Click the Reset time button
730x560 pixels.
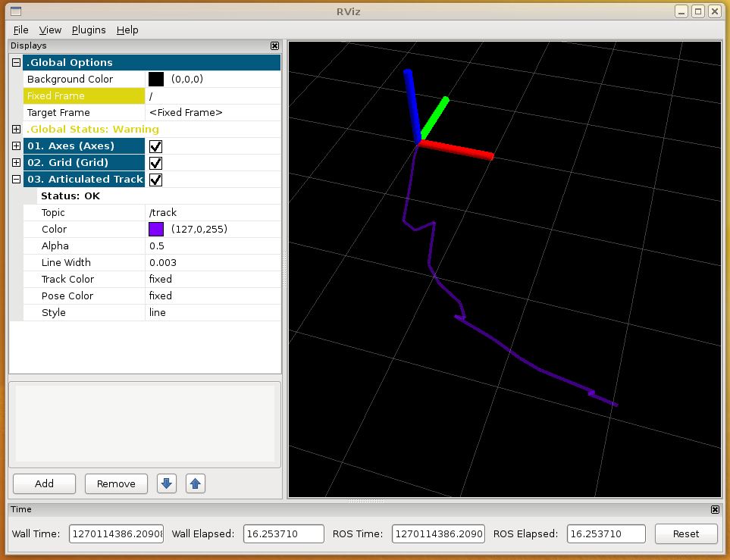coord(685,533)
